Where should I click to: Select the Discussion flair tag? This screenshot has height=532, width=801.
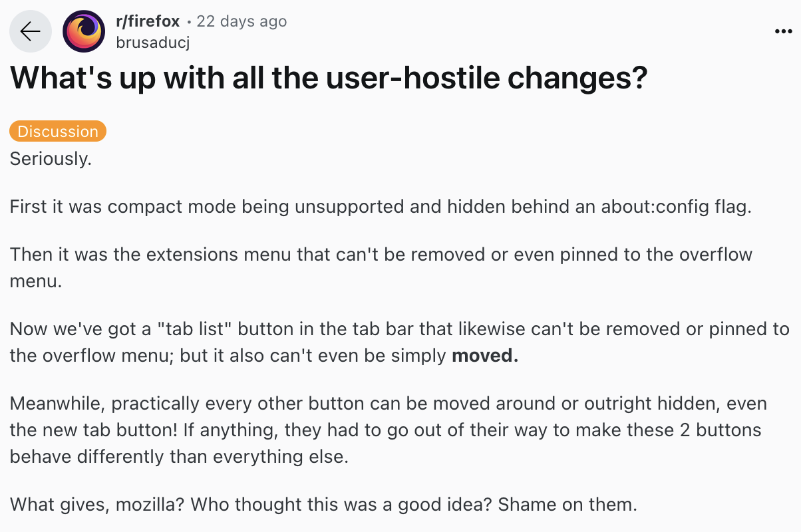tap(57, 131)
